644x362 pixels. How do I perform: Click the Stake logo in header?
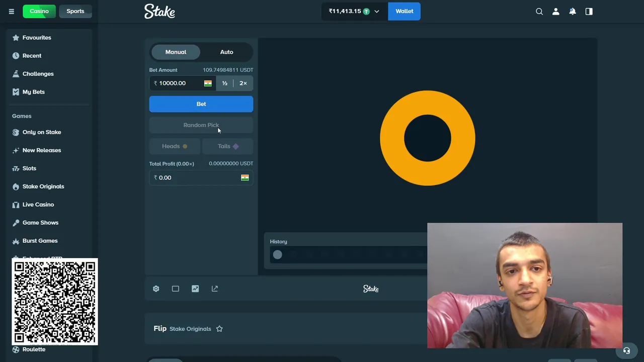159,11
